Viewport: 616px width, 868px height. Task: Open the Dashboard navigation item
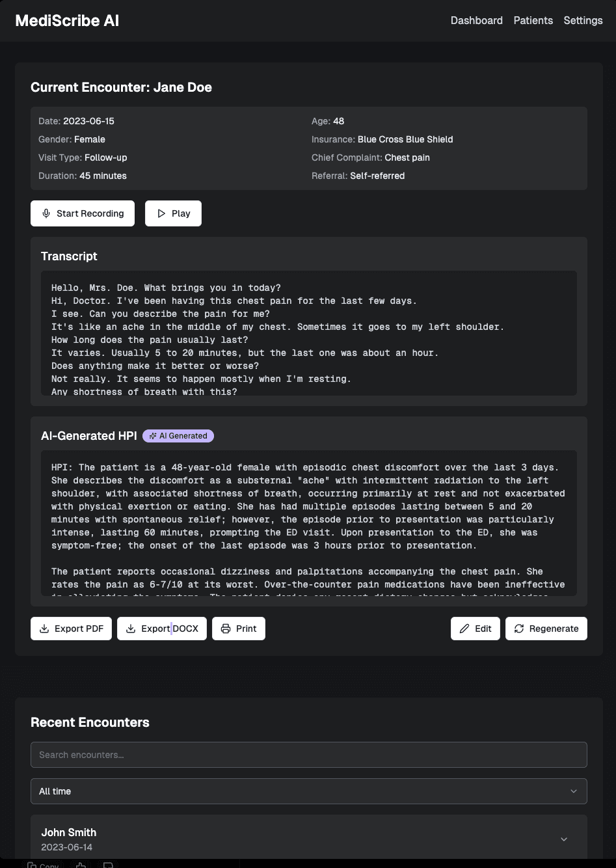[x=476, y=20]
